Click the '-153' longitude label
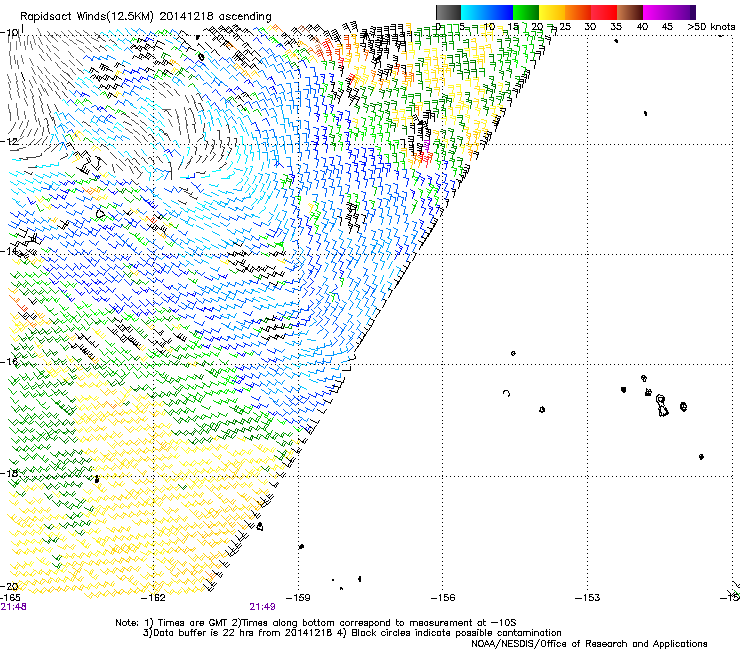The height and width of the screenshot is (650, 740). pos(588,598)
